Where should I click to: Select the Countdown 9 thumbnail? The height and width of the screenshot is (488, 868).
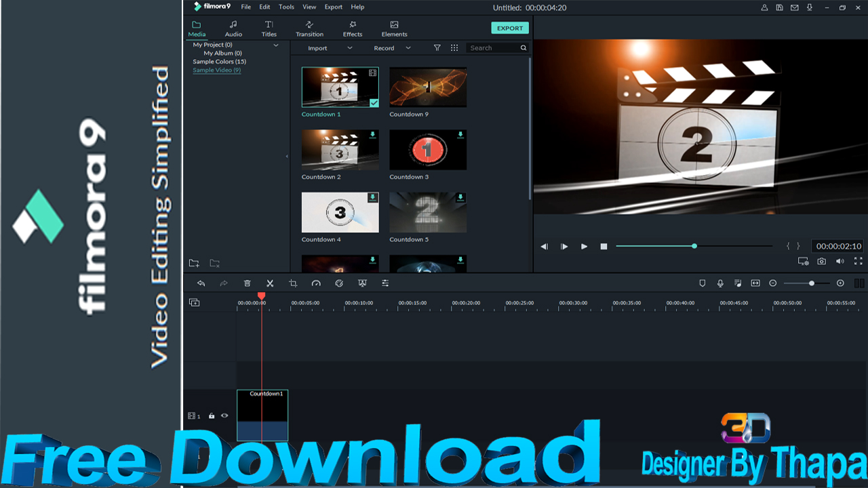point(428,87)
